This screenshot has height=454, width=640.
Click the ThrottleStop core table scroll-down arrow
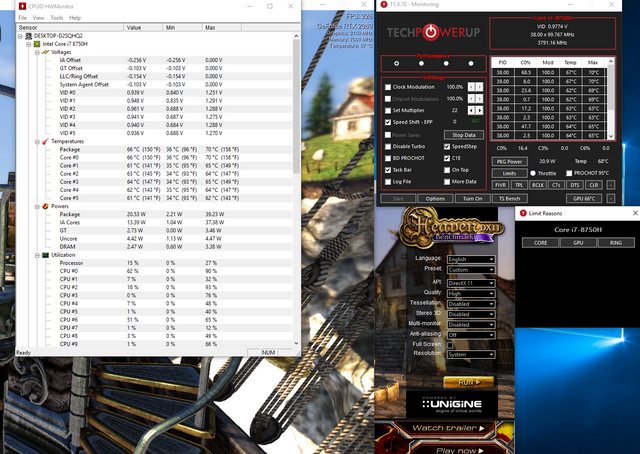[611, 136]
